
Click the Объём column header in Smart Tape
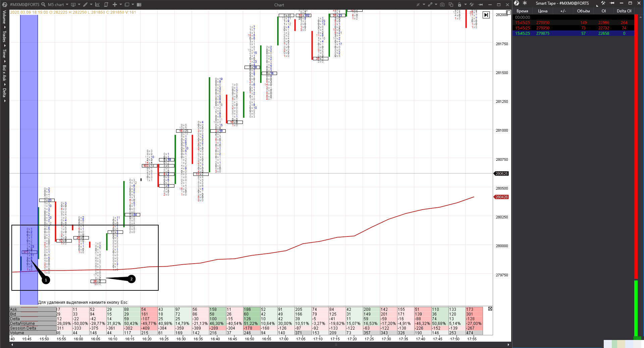[x=584, y=11]
